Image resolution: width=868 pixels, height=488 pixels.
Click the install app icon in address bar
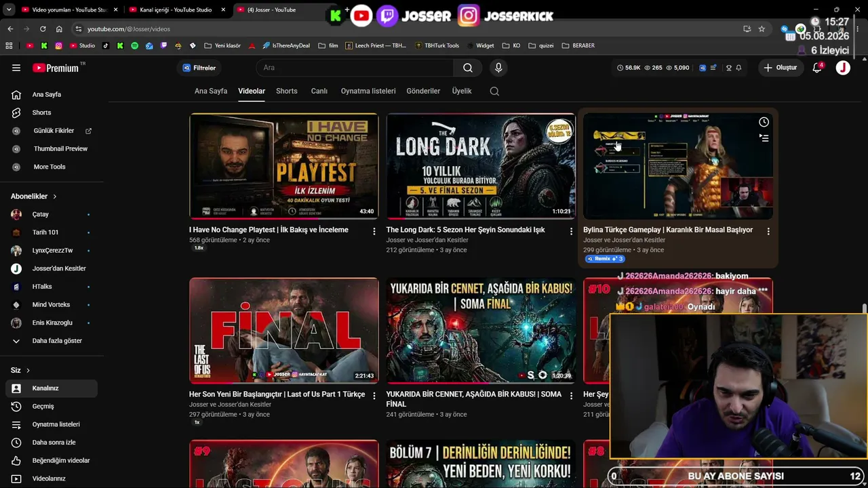tap(747, 29)
